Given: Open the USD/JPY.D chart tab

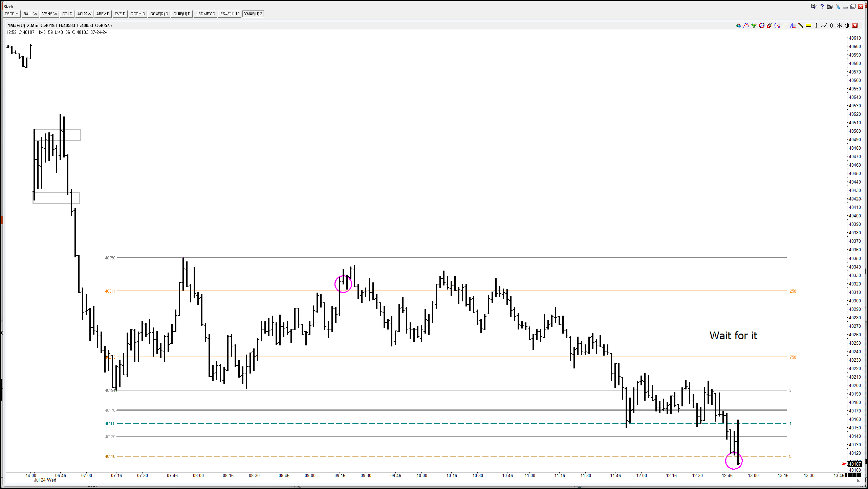Looking at the screenshot, I should pyautogui.click(x=205, y=14).
